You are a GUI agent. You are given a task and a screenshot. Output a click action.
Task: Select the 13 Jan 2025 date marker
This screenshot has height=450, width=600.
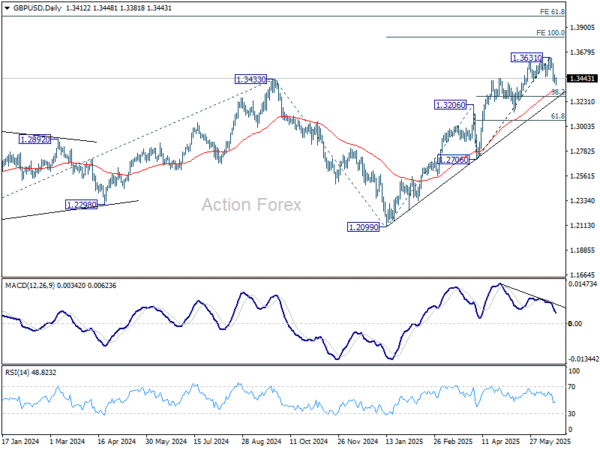(x=405, y=442)
